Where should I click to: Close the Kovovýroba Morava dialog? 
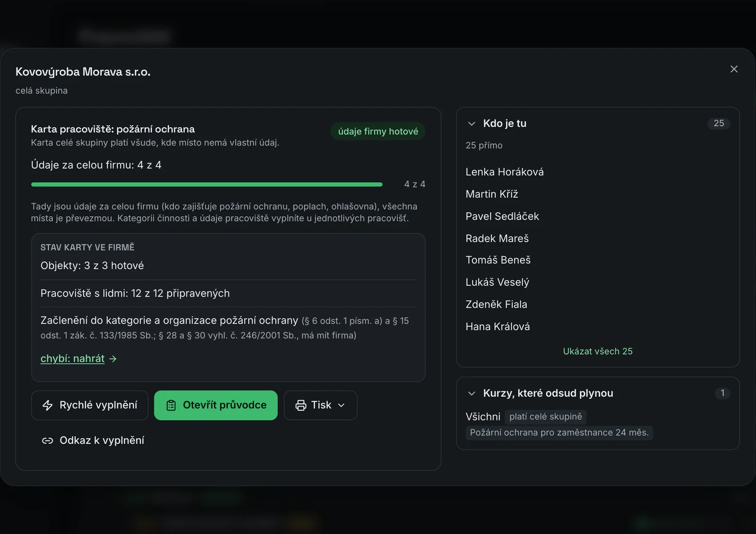[734, 69]
